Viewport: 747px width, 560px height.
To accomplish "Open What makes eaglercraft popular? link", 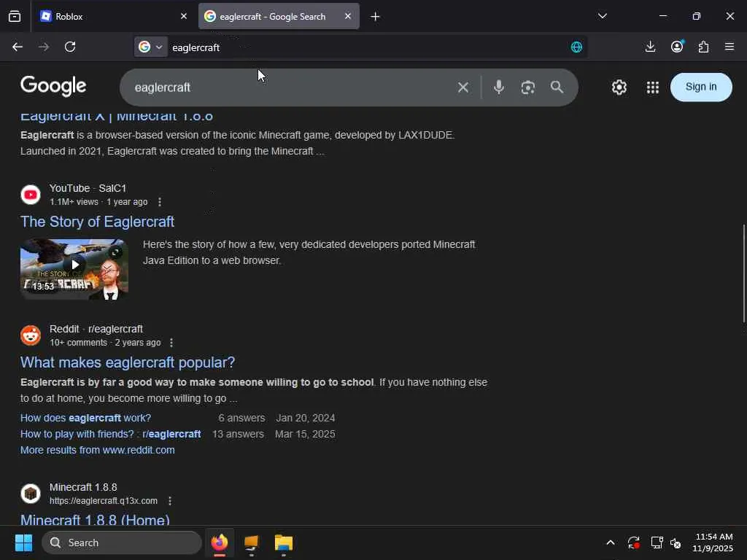I will (128, 363).
